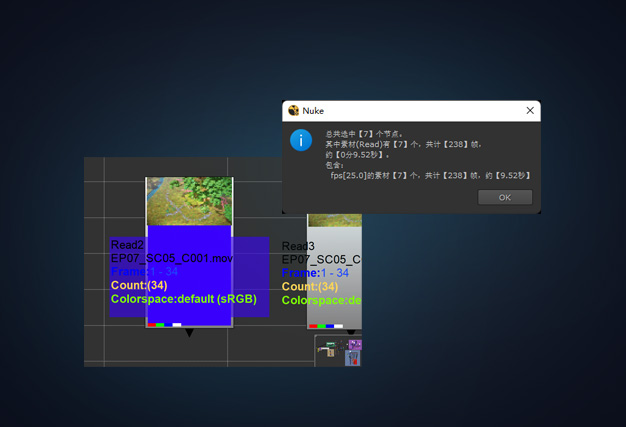Click the OK button in Nuke dialog
Screen dimensions: 626x427
(x=504, y=197)
